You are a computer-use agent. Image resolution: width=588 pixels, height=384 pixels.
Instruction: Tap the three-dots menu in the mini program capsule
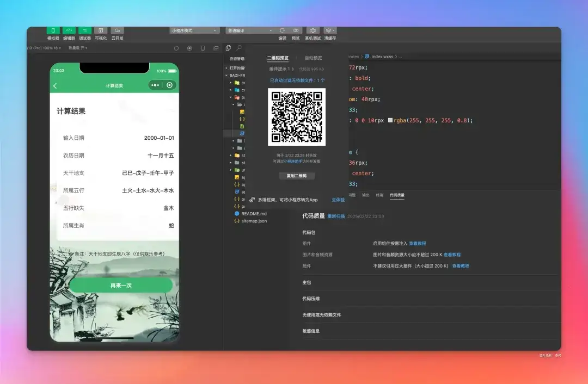155,85
